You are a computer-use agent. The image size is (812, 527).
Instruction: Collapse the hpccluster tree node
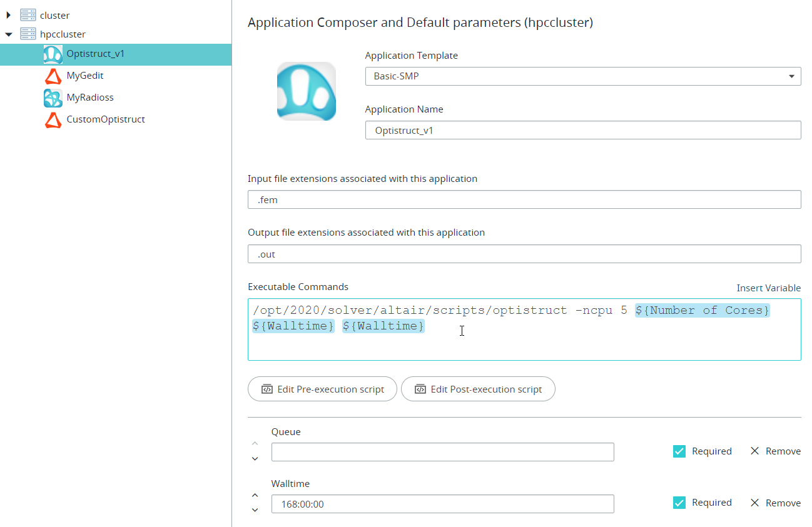point(9,34)
